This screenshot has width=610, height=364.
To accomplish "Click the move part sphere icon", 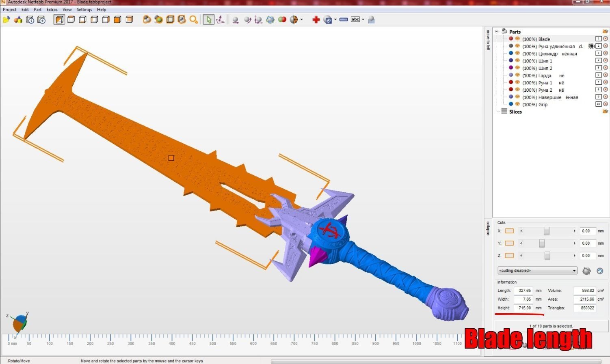I will click(x=235, y=19).
